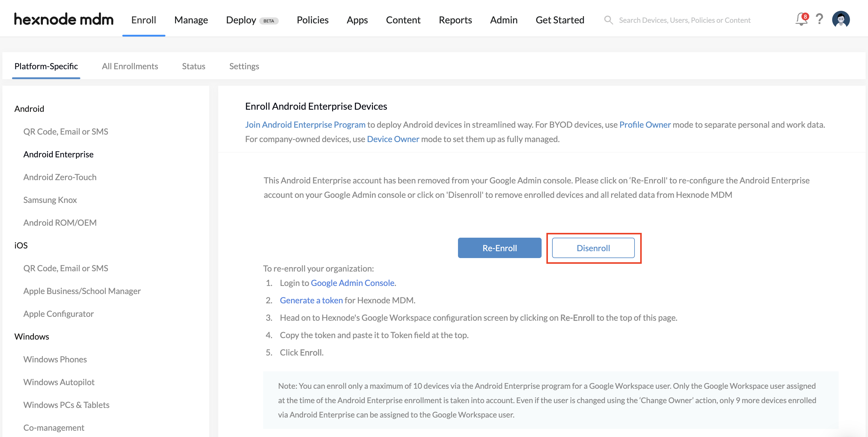Select Co-management option
Image resolution: width=868 pixels, height=437 pixels.
54,428
